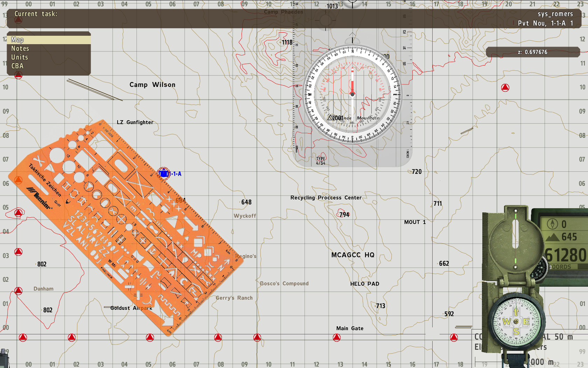The width and height of the screenshot is (588, 368).
Task: Click the 1118 elevation label
Action: (x=287, y=42)
